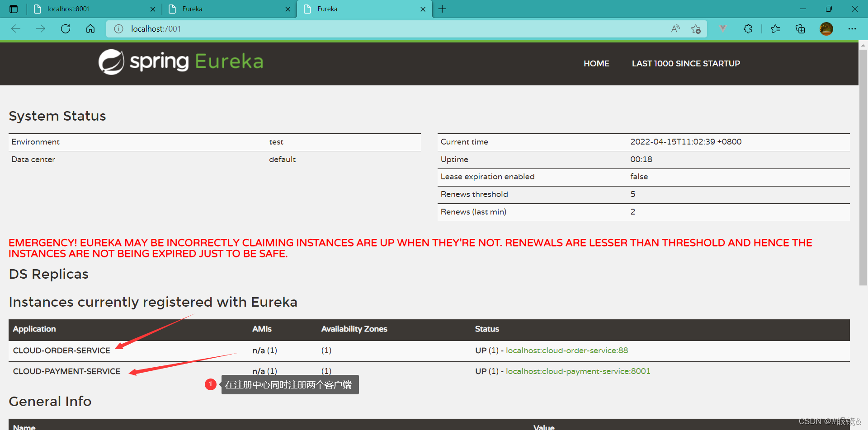Select the Renews (last min) label
The width and height of the screenshot is (868, 430).
click(473, 212)
